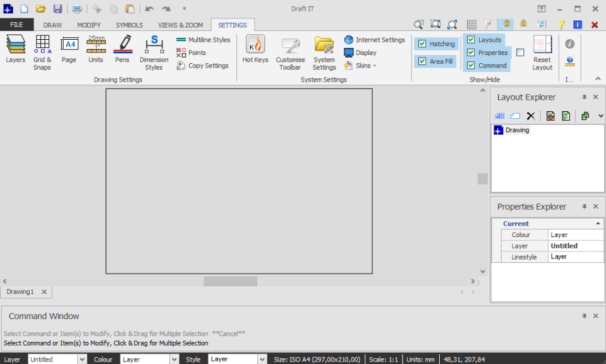Tick the unlabeled checkbox beside Properties
606x364 pixels.
pyautogui.click(x=520, y=52)
